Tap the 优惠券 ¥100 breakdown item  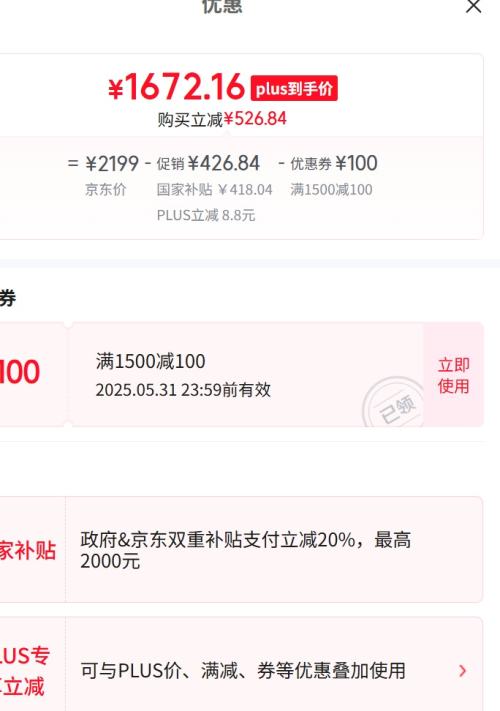[x=334, y=163]
